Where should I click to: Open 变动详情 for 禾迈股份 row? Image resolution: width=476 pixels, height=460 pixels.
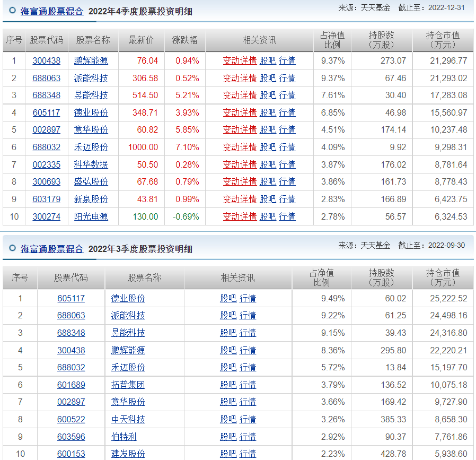click(x=240, y=147)
